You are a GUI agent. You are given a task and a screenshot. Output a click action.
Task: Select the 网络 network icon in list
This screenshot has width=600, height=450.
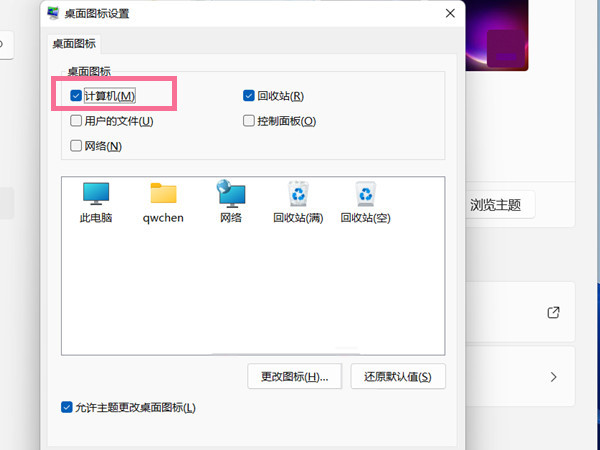click(230, 200)
